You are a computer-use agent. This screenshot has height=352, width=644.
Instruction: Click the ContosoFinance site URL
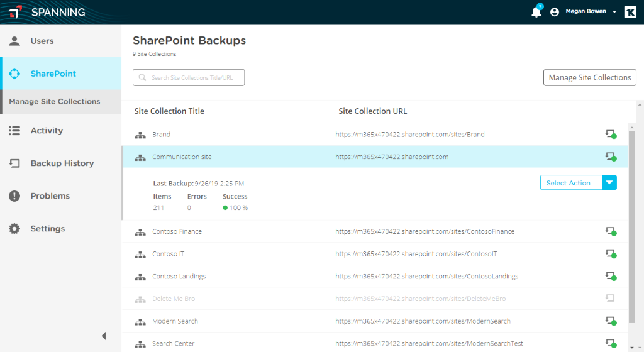pyautogui.click(x=425, y=231)
